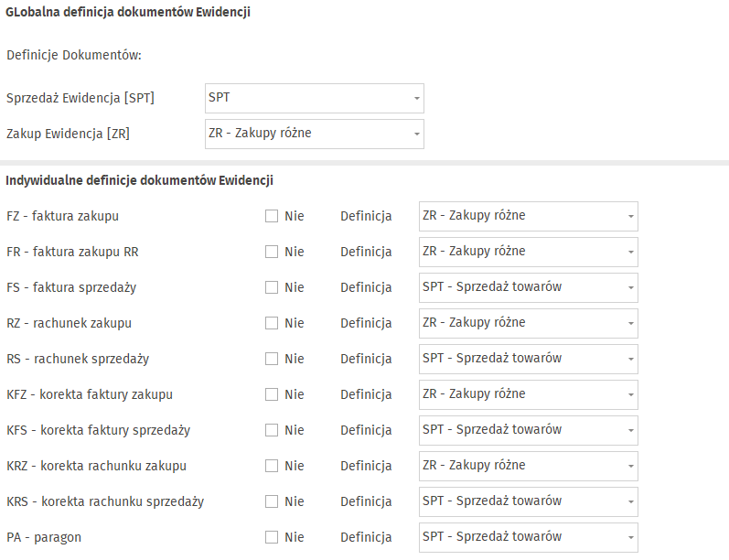Toggle the PA - paragon checkbox
The height and width of the screenshot is (560, 729).
coord(272,537)
